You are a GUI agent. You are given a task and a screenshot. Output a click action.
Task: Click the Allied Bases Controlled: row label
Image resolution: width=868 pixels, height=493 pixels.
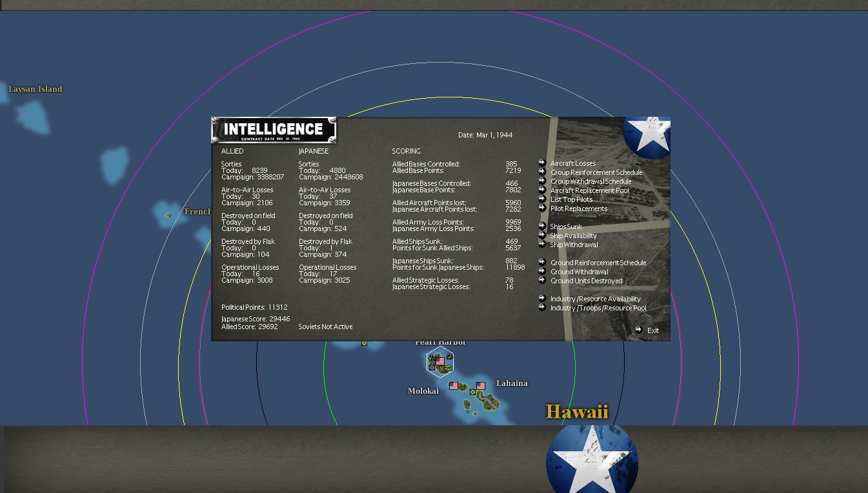pos(426,164)
